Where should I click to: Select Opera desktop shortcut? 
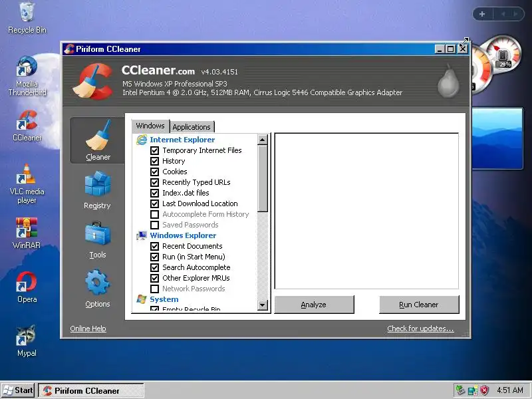coord(27,287)
